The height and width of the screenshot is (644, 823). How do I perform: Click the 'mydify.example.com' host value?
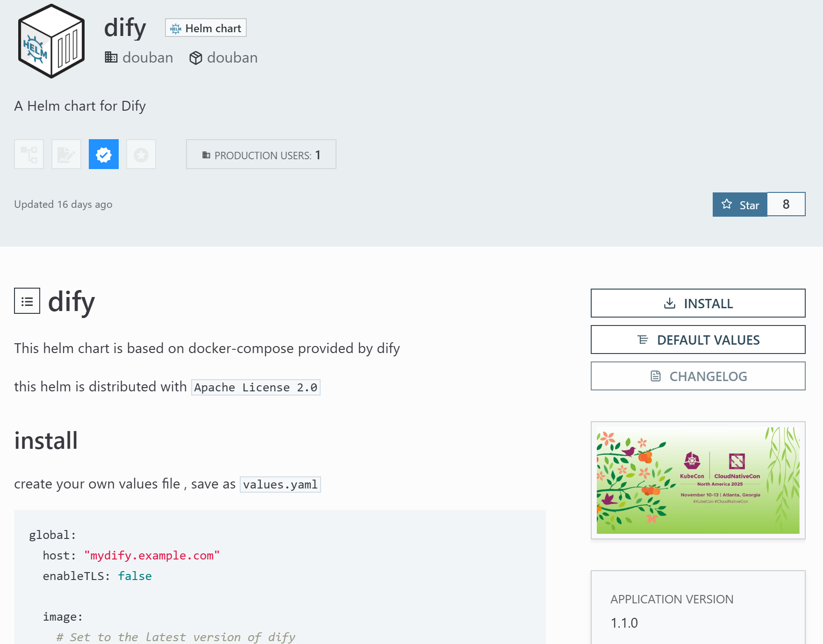click(x=152, y=556)
